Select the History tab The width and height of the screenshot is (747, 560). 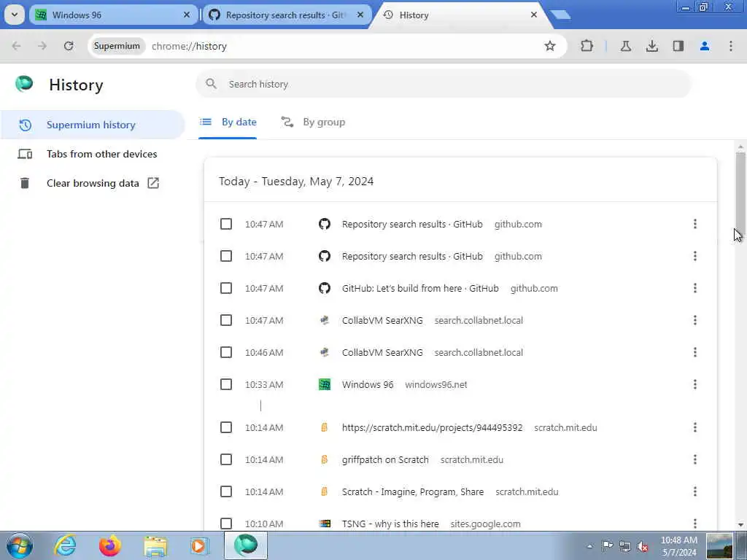coord(460,15)
